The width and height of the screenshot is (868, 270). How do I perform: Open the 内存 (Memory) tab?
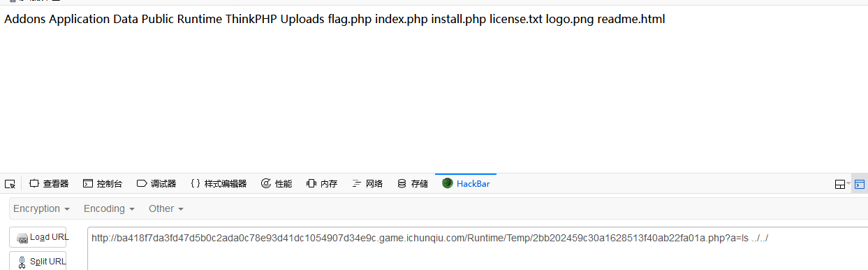[x=322, y=184]
